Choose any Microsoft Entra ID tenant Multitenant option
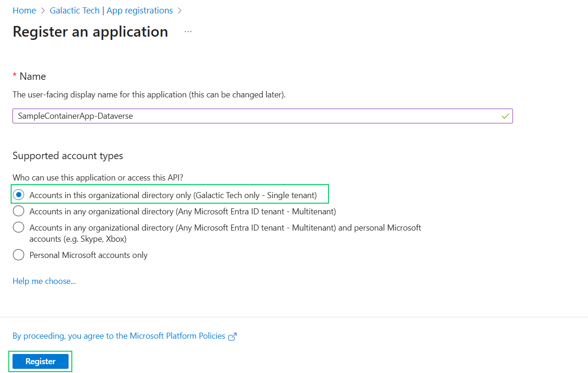Screen dimensions: 588x373 click(19, 212)
